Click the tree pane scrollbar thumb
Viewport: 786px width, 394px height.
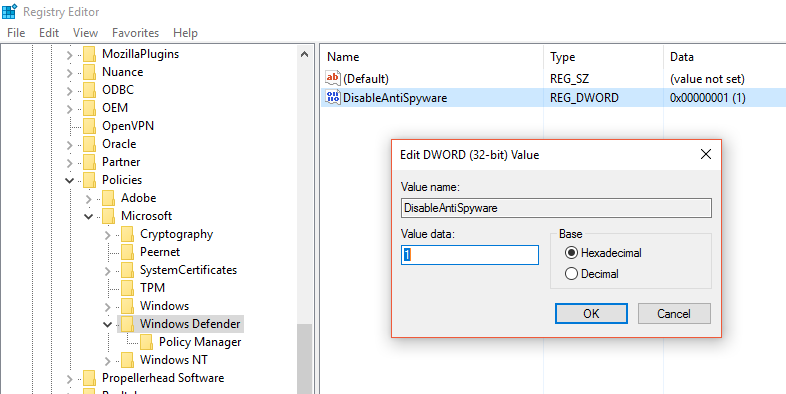point(304,358)
